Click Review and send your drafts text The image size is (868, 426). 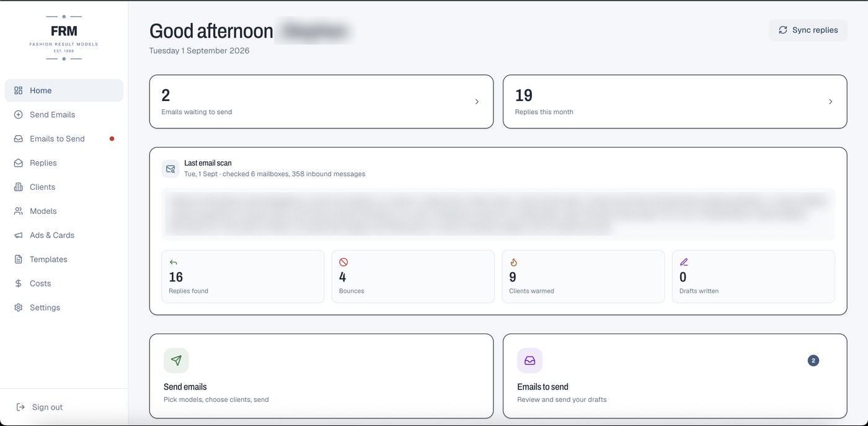(562, 400)
